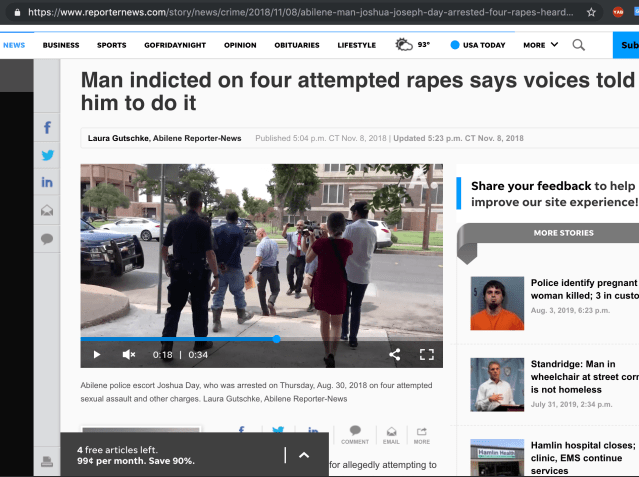Share article on Twitter via sidebar icon
Image resolution: width=639 pixels, height=477 pixels.
(x=47, y=155)
